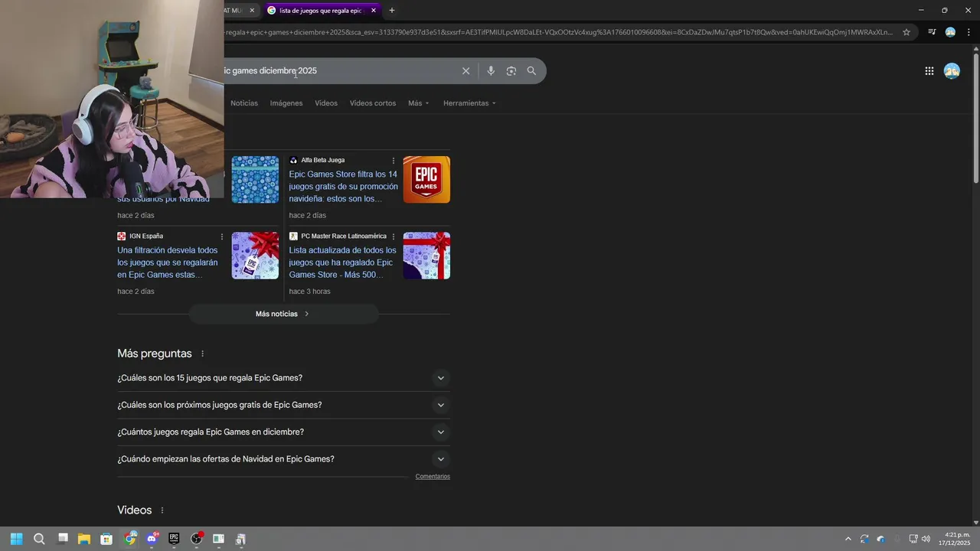The width and height of the screenshot is (980, 551).
Task: Bookmark this page with the star icon
Action: (906, 32)
